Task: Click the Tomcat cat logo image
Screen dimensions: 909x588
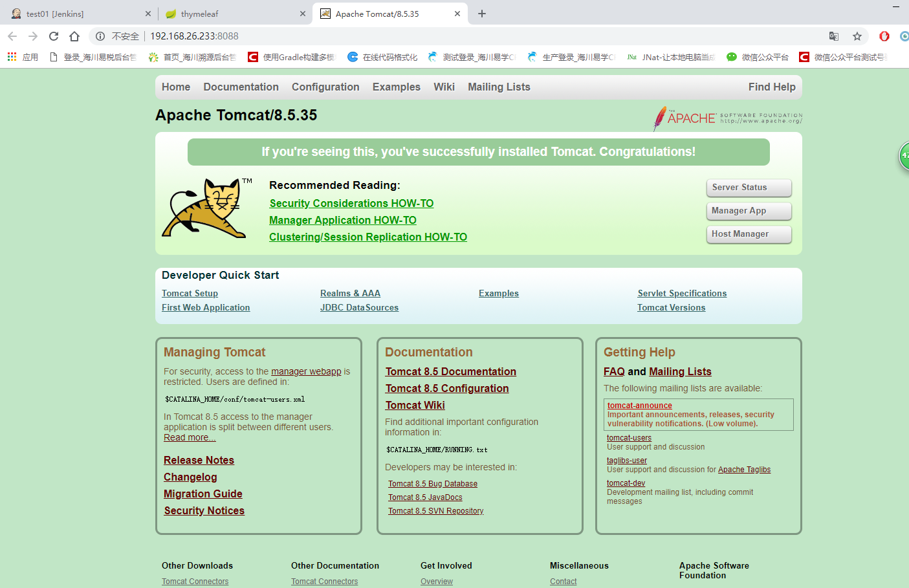Action: tap(206, 208)
